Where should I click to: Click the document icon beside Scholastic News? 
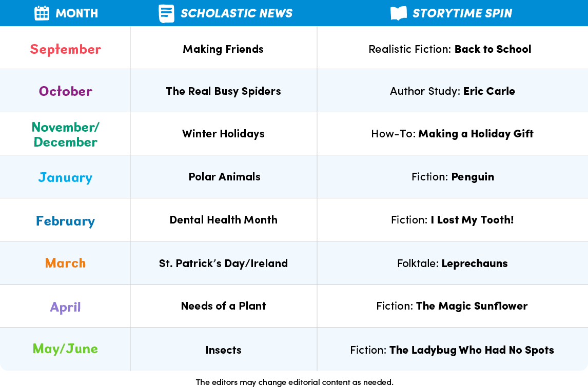166,13
